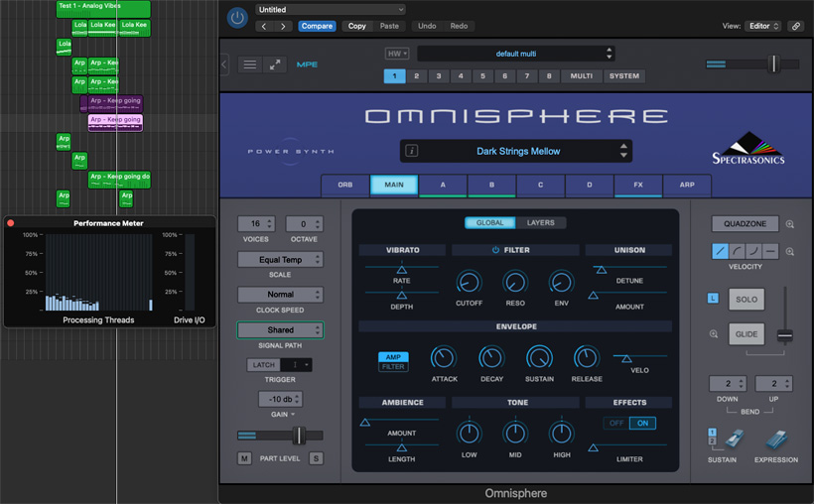This screenshot has width=814, height=504.
Task: Open the Omnisphere hamburger utility menu
Action: 250,64
